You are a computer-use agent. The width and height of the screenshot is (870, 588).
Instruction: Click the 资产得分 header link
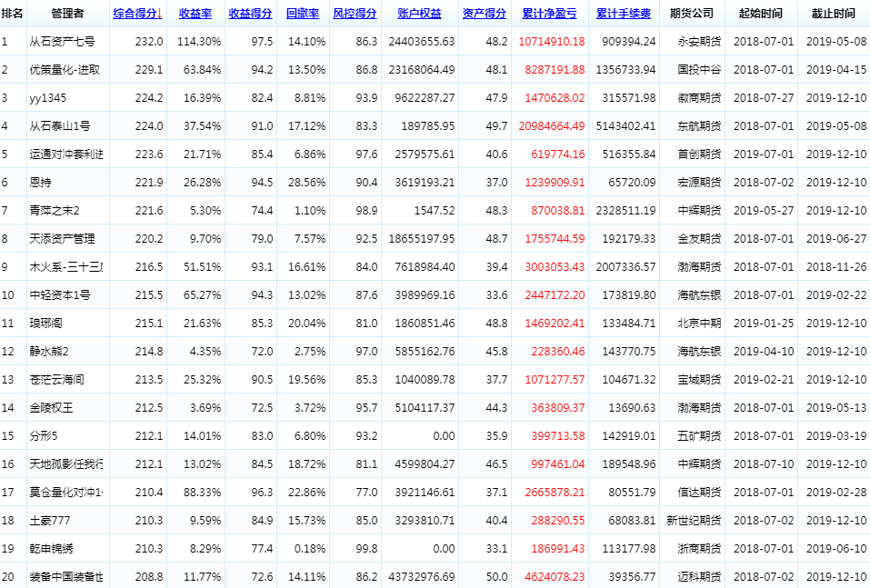(485, 14)
